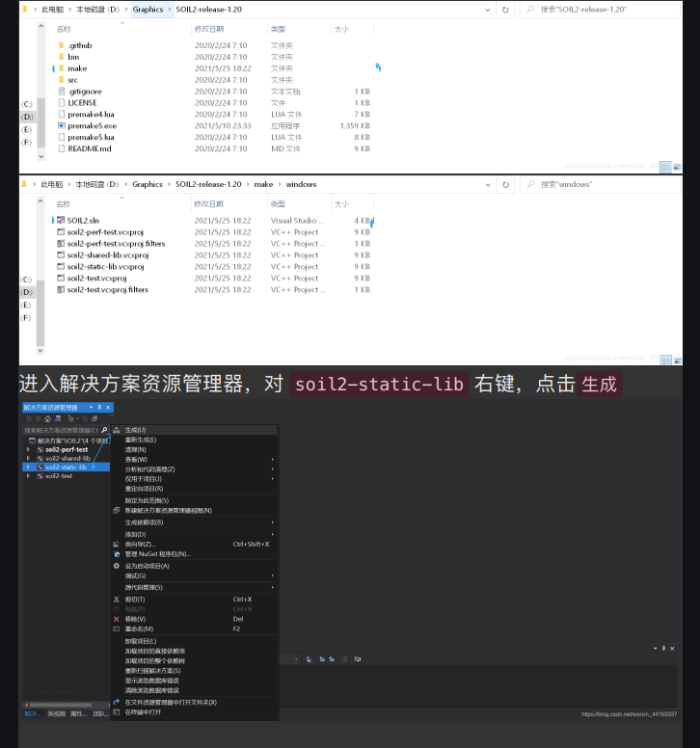Viewport: 700px width, 748px height.
Task: Expand the soil2-static-lib project
Action: point(28,467)
